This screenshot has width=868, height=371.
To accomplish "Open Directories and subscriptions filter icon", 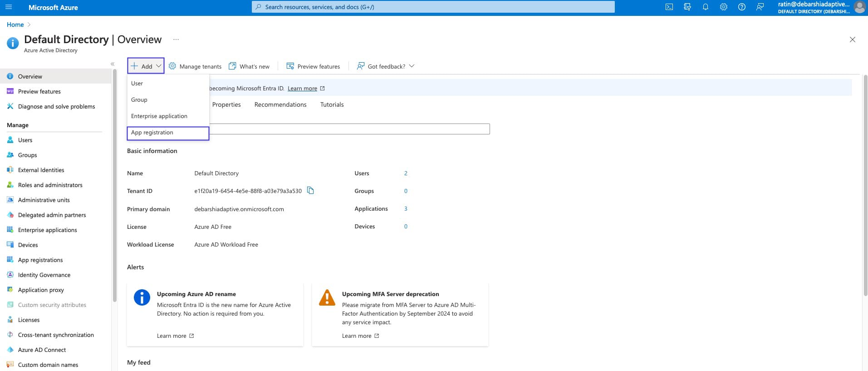I will tap(687, 7).
